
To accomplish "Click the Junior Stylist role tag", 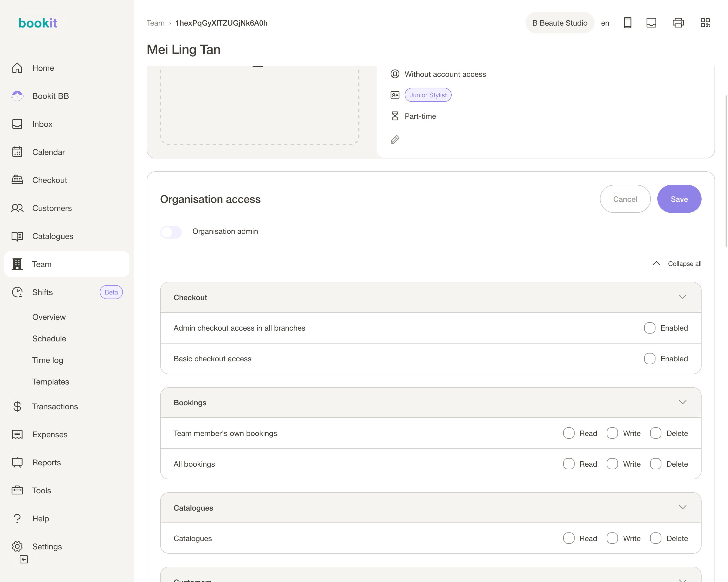I will click(428, 95).
